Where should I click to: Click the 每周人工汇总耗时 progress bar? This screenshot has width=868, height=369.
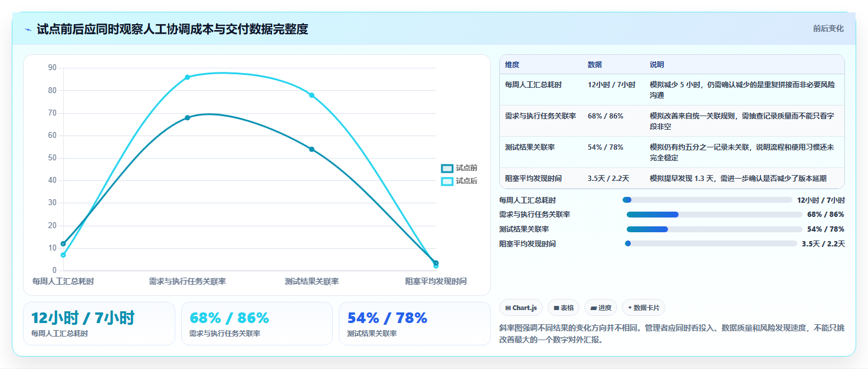[x=707, y=200]
